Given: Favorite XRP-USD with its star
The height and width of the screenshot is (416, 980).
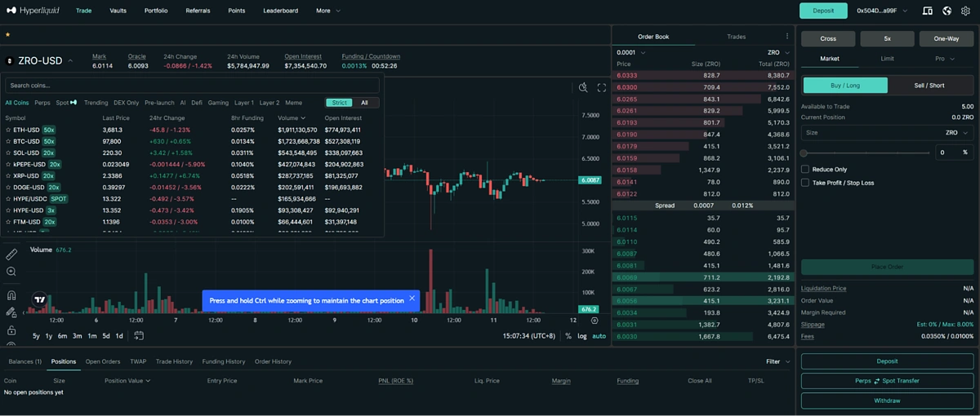Looking at the screenshot, I should coord(8,175).
